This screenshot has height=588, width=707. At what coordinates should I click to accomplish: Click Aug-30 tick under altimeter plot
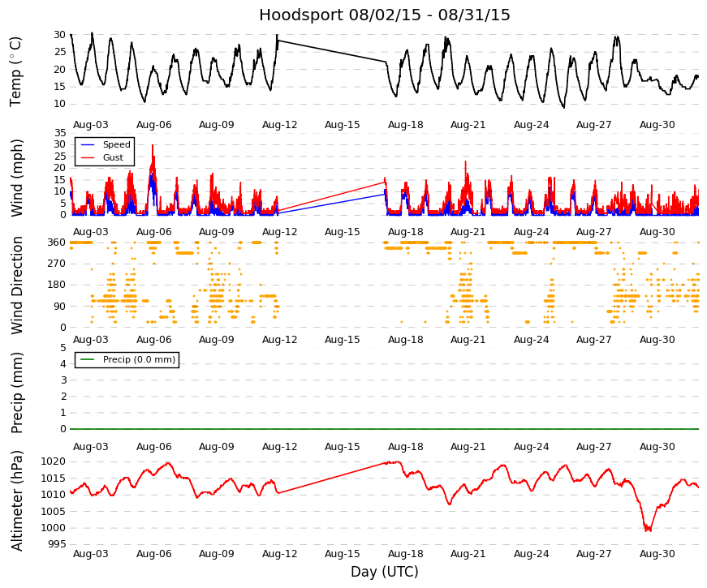pyautogui.click(x=657, y=554)
